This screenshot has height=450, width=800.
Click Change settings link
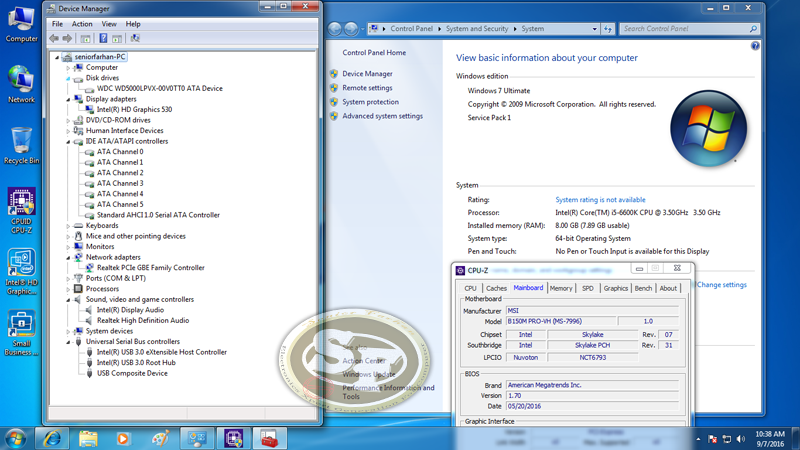point(721,285)
